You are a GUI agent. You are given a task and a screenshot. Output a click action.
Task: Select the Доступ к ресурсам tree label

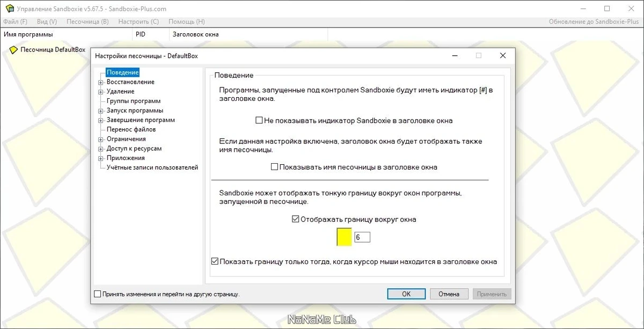click(134, 149)
